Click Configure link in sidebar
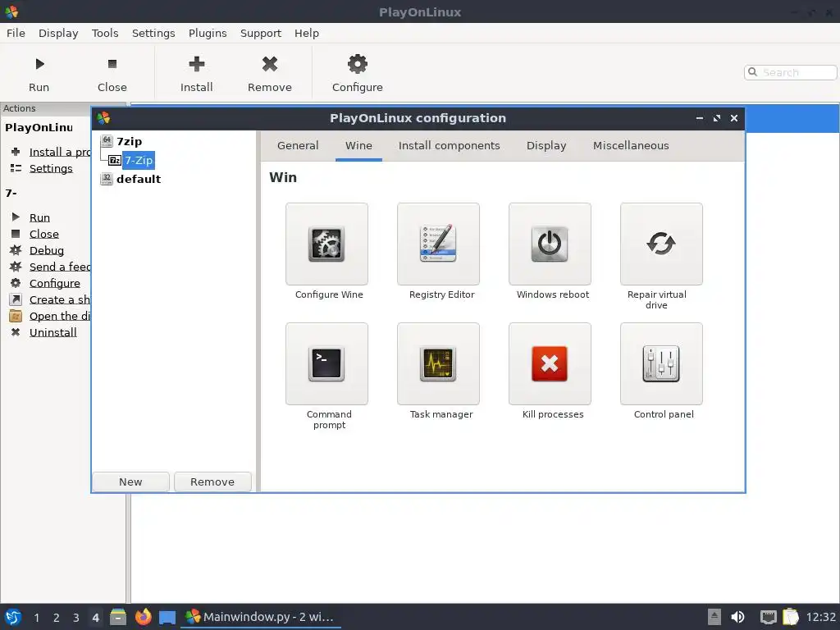The image size is (840, 630). 55,283
